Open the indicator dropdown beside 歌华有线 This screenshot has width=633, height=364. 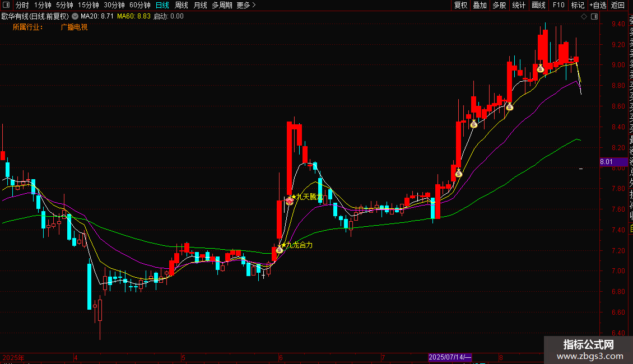(75, 16)
